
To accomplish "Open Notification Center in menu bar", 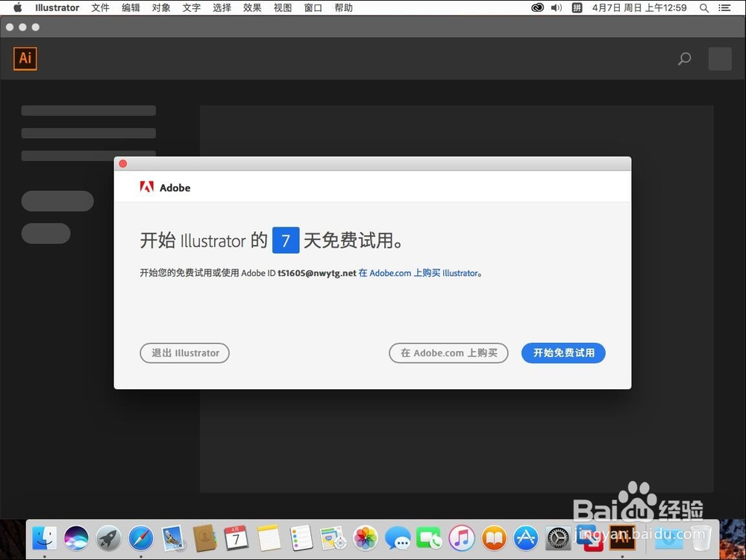I will 724,7.
